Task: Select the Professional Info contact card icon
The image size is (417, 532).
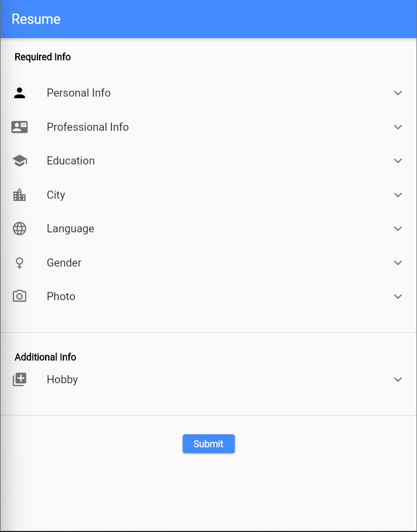Action: click(x=20, y=126)
